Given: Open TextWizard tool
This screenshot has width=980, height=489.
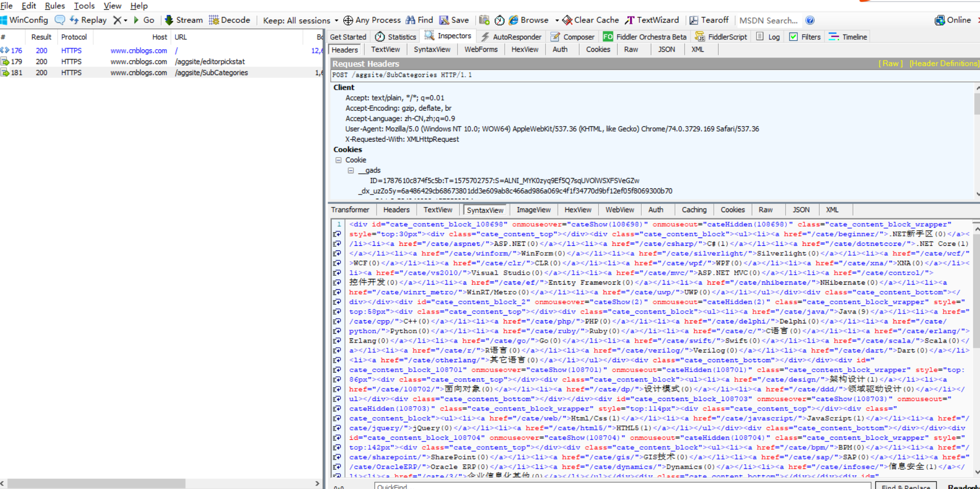Looking at the screenshot, I should coord(652,20).
